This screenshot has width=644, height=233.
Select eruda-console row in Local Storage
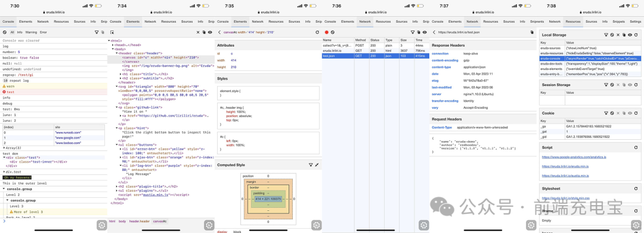point(590,59)
